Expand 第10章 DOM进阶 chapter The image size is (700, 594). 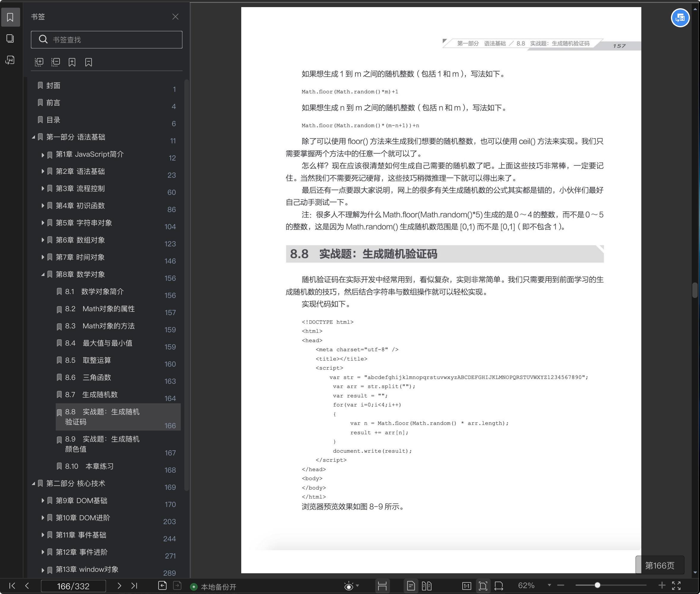[43, 518]
